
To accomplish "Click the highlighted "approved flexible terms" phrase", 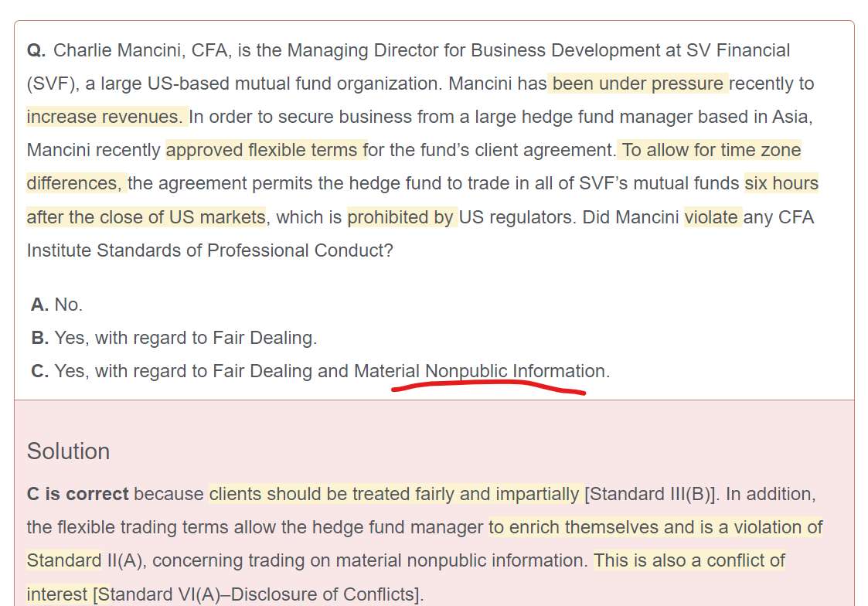I will tap(264, 150).
